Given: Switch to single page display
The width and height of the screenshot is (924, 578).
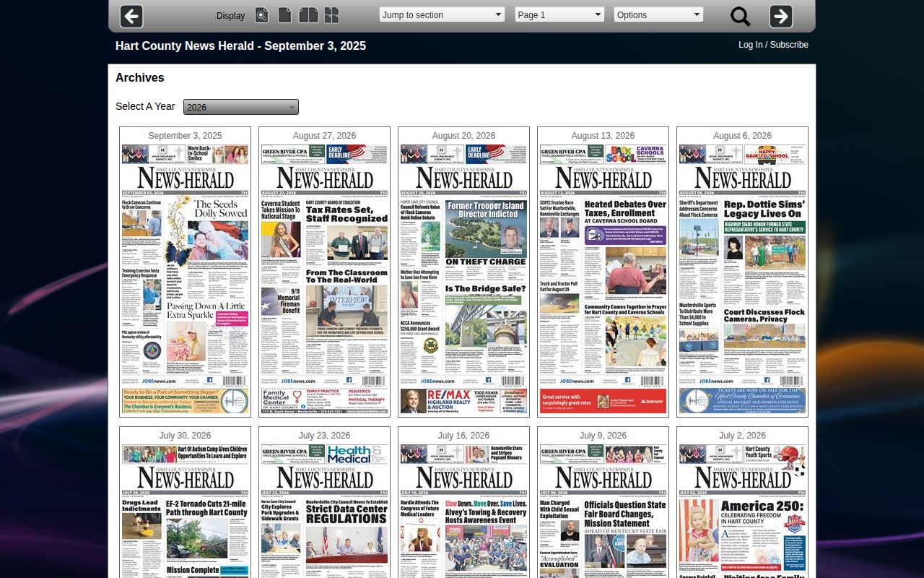Looking at the screenshot, I should (285, 15).
